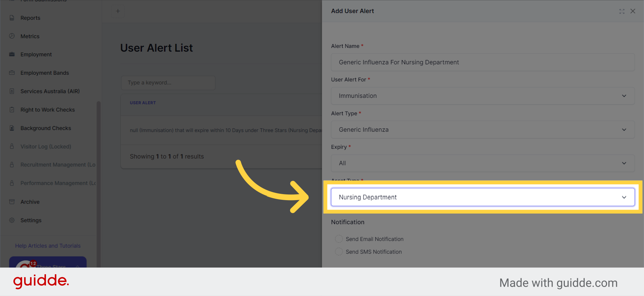Open Background Checks menu item
This screenshot has height=296, width=644.
(x=46, y=128)
